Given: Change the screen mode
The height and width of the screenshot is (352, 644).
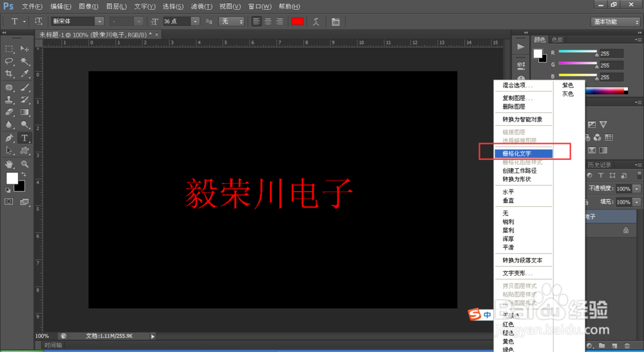Looking at the screenshot, I should tap(24, 202).
